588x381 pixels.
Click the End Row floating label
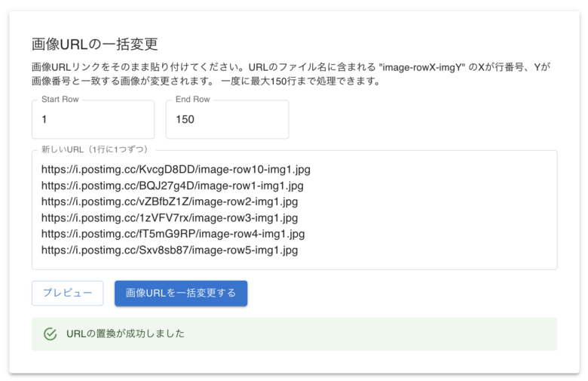coord(192,100)
